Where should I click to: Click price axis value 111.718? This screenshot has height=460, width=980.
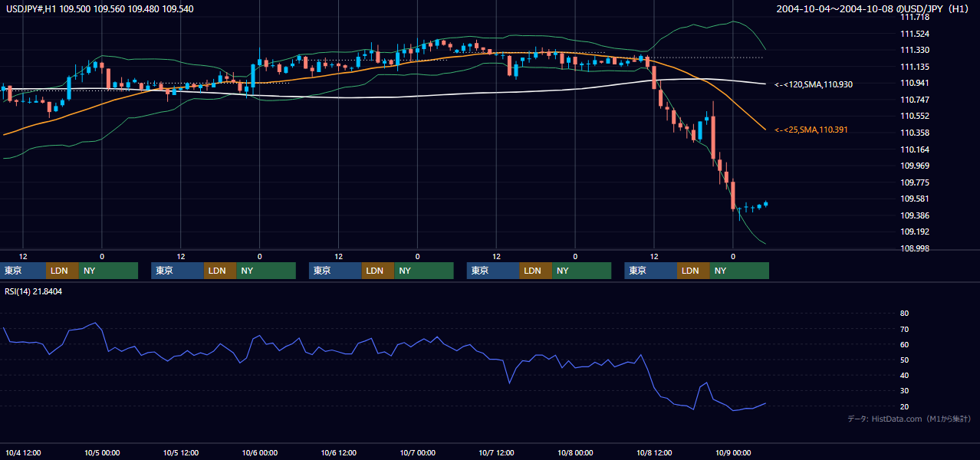(x=916, y=17)
